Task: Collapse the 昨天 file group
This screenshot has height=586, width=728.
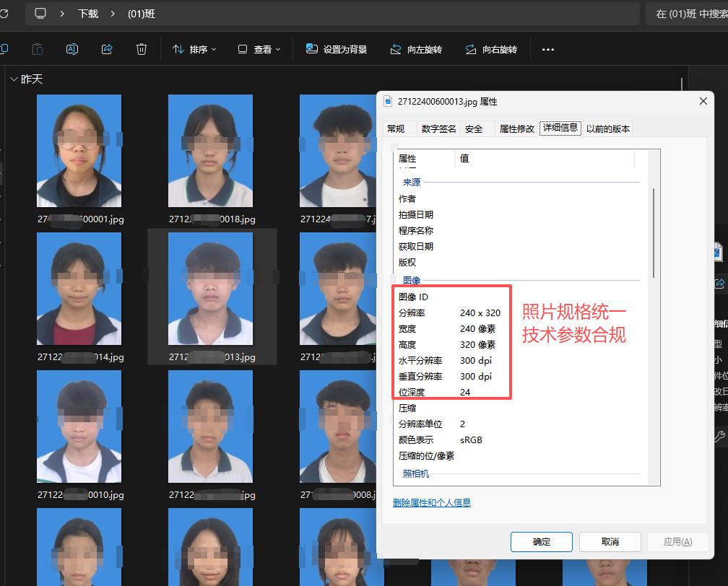Action: pyautogui.click(x=14, y=79)
